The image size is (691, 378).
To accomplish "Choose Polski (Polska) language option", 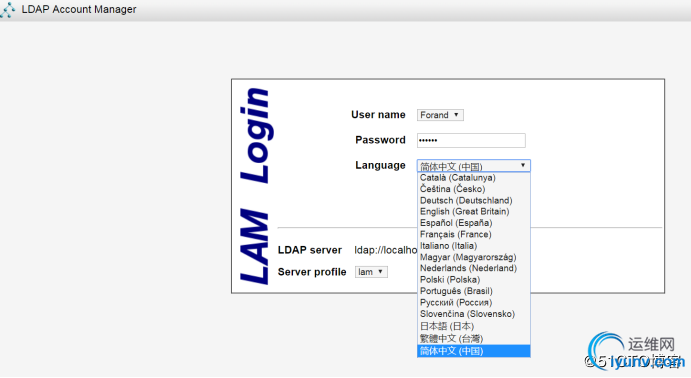I will (473, 280).
